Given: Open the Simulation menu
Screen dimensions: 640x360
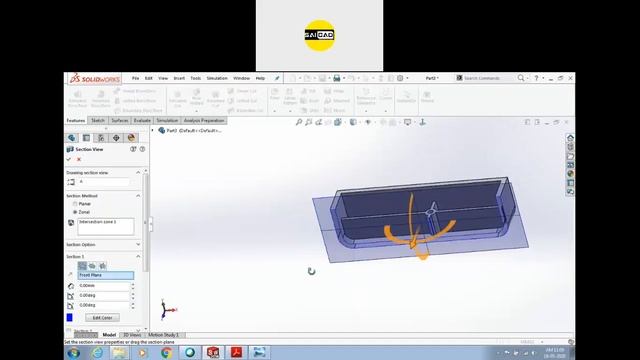Looking at the screenshot, I should coord(217,78).
